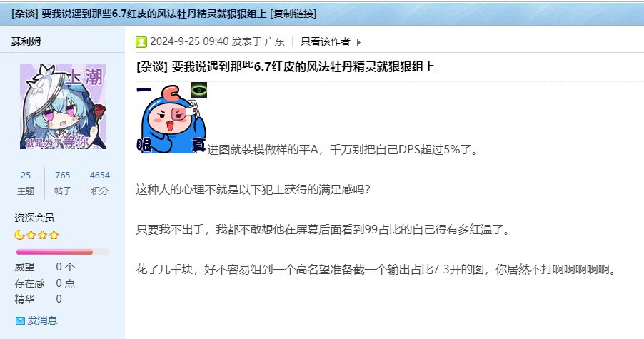Click the post timestamp 2024-9-25 09:40
The image size is (644, 339).
[x=189, y=41]
